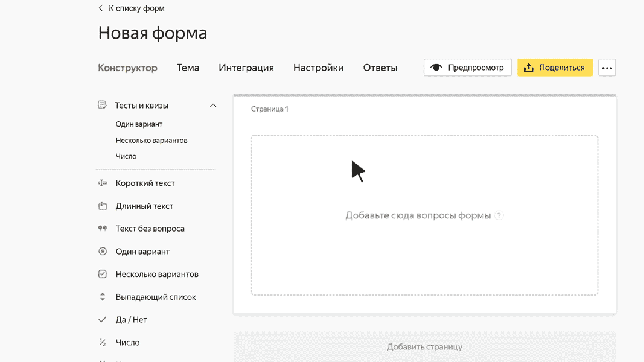Open the Настройки tab
644x362 pixels.
point(318,68)
